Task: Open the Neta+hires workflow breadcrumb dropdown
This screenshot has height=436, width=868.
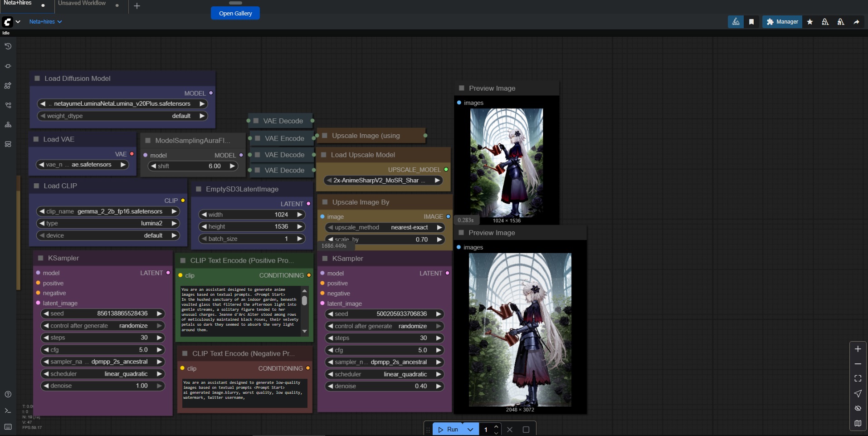Action: coord(45,22)
